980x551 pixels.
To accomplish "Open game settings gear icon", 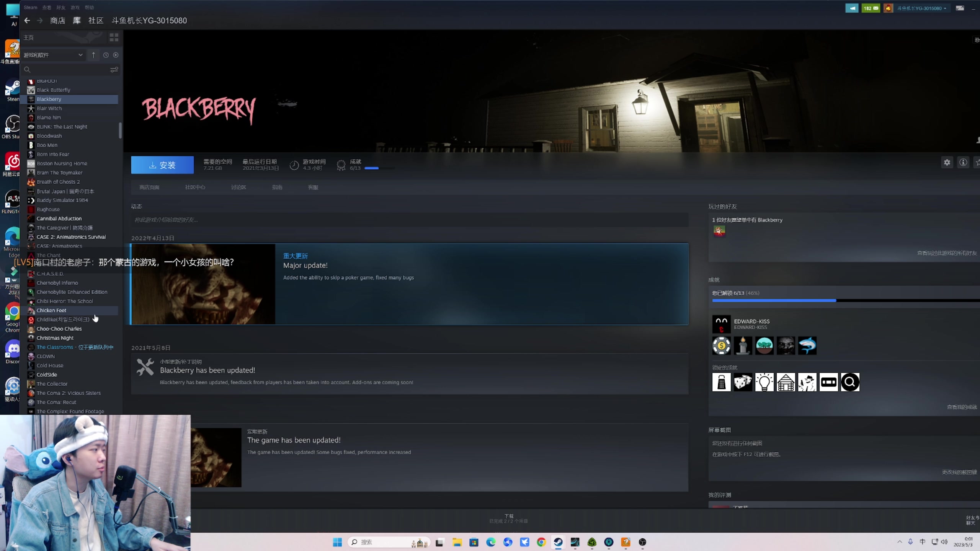I will coord(947,163).
